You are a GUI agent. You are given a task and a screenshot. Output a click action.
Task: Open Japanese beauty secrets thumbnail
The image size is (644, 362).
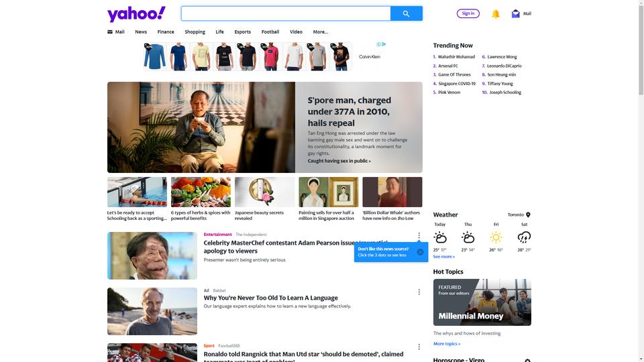[x=265, y=192]
